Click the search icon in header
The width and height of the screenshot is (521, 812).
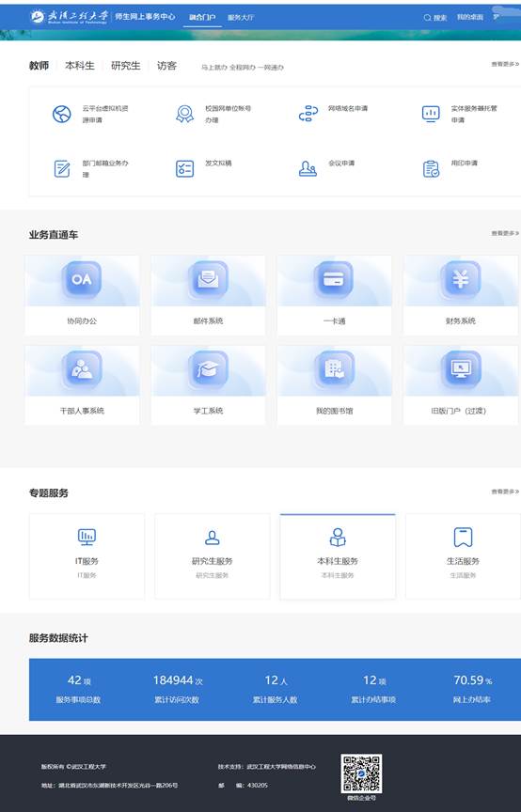[427, 18]
